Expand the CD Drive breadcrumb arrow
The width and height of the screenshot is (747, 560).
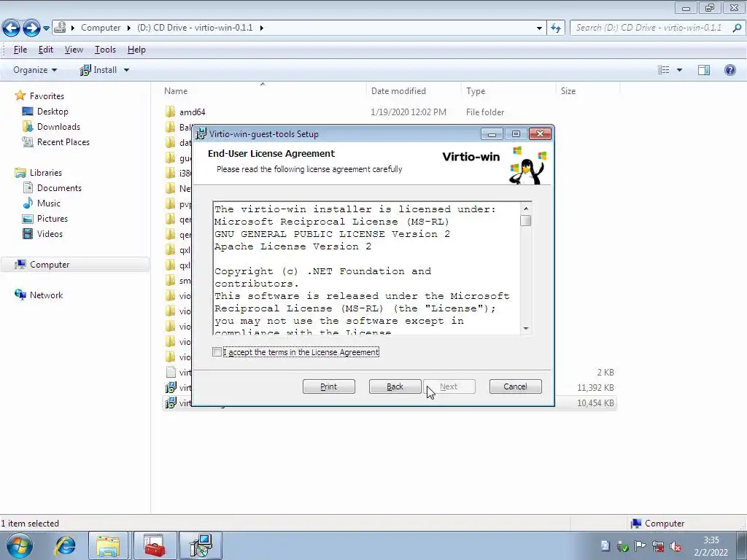pyautogui.click(x=262, y=28)
